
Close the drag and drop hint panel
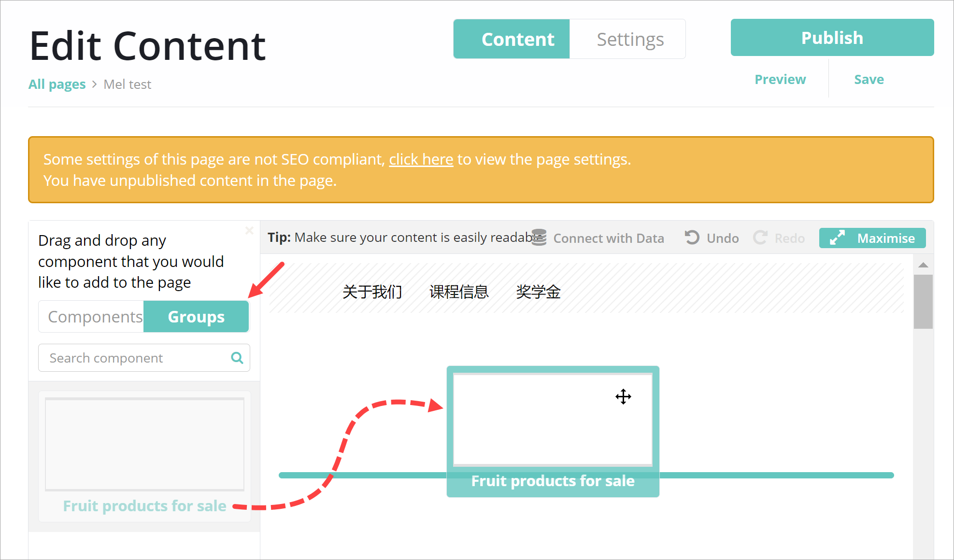pos(249,230)
